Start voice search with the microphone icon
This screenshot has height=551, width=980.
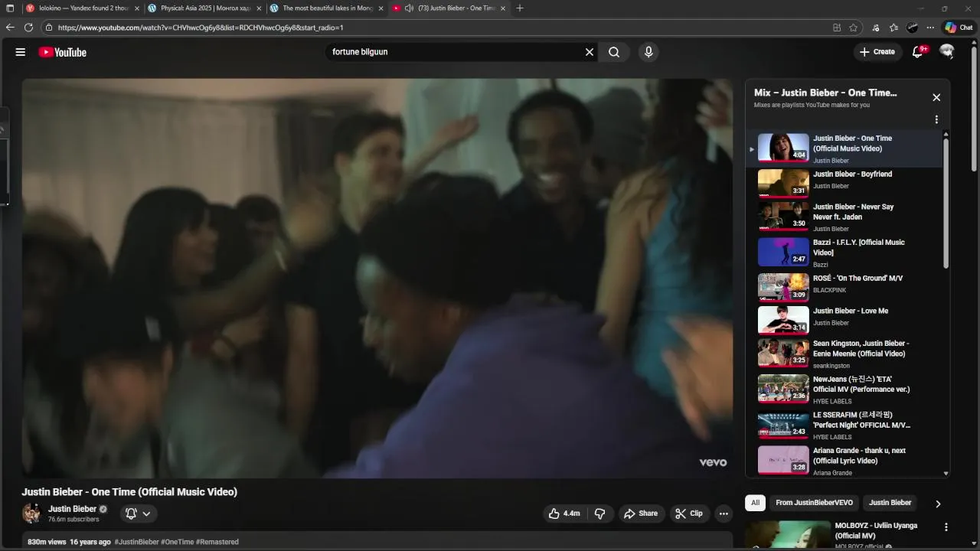point(648,52)
